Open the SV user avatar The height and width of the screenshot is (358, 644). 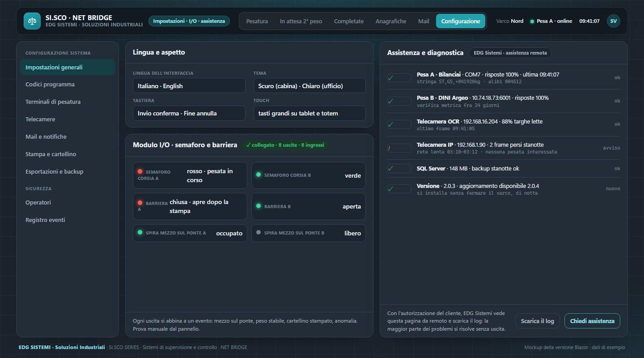pos(613,21)
